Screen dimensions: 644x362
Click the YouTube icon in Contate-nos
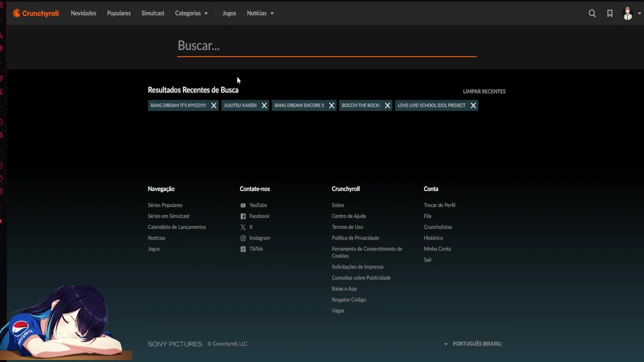tap(243, 205)
